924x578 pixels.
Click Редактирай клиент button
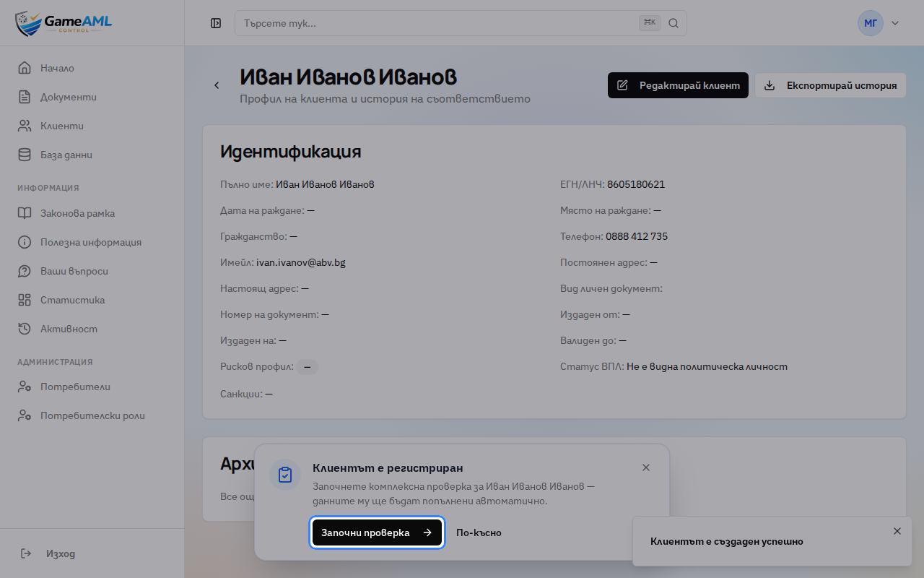[x=678, y=85]
